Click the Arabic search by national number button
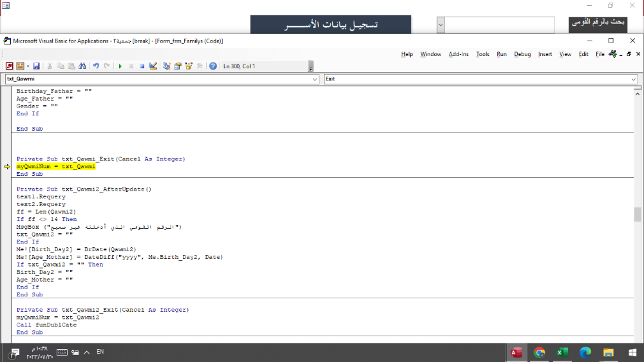This screenshot has height=362, width=644. tap(598, 24)
